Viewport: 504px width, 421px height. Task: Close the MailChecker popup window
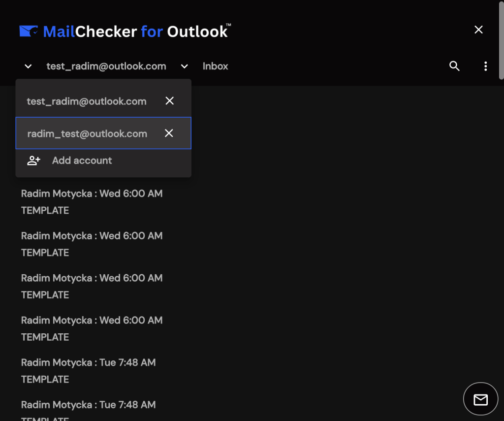click(478, 30)
